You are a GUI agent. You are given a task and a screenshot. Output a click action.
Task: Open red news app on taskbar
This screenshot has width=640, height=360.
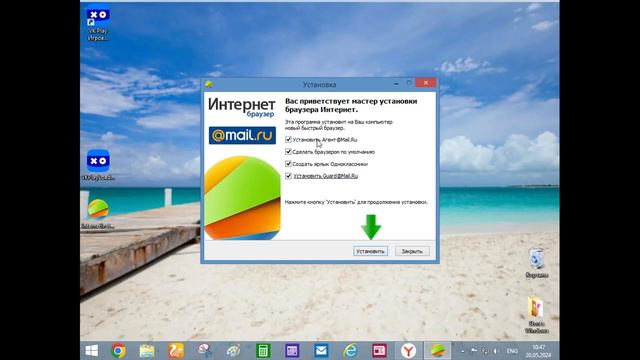(379, 351)
